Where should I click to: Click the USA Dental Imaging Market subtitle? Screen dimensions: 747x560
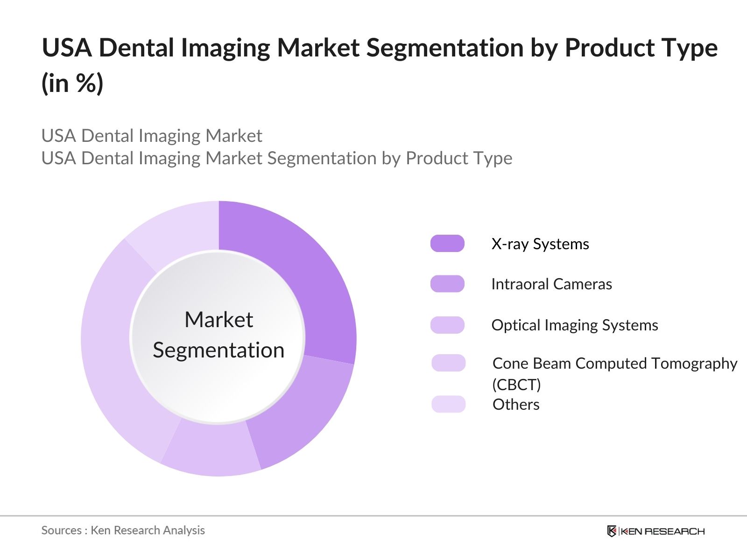[152, 135]
